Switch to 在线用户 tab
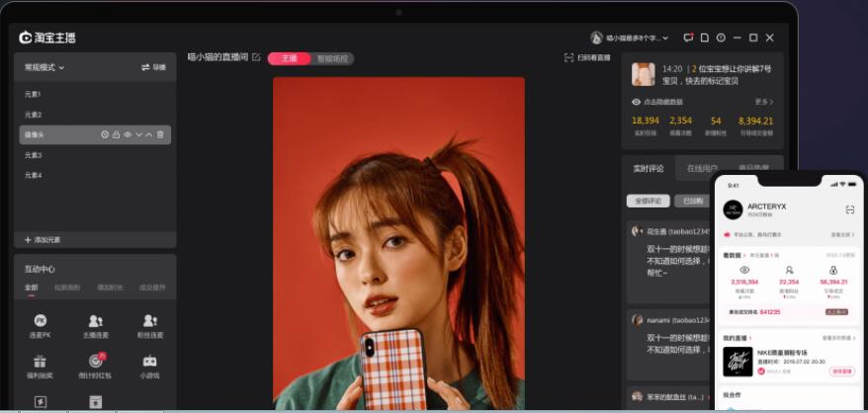The image size is (868, 413). pyautogui.click(x=703, y=168)
